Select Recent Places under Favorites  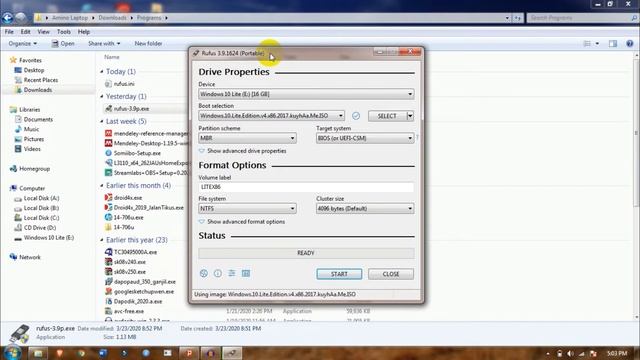36,80
